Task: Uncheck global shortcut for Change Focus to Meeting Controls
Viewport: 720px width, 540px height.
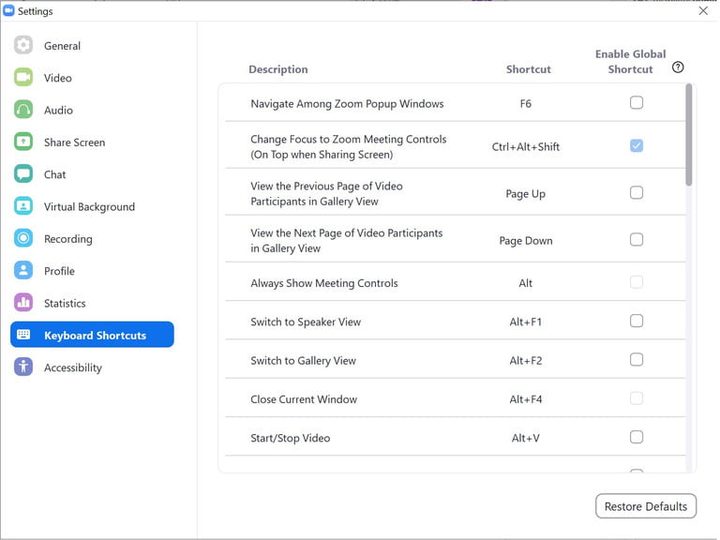Action: tap(636, 146)
